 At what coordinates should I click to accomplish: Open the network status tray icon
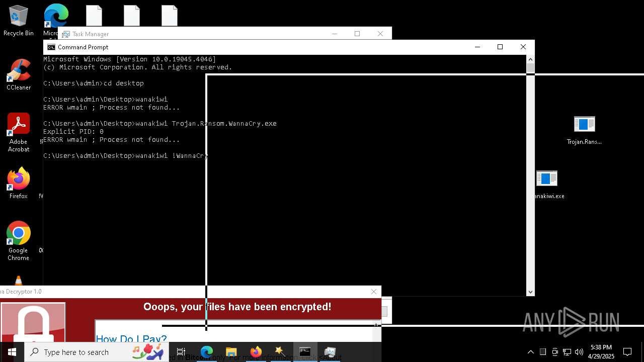pyautogui.click(x=567, y=352)
